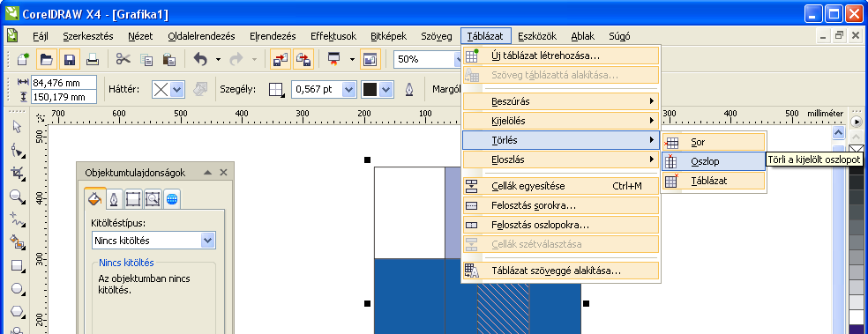Open the Háttér background color dropdown
The width and height of the screenshot is (868, 334).
pos(177,90)
